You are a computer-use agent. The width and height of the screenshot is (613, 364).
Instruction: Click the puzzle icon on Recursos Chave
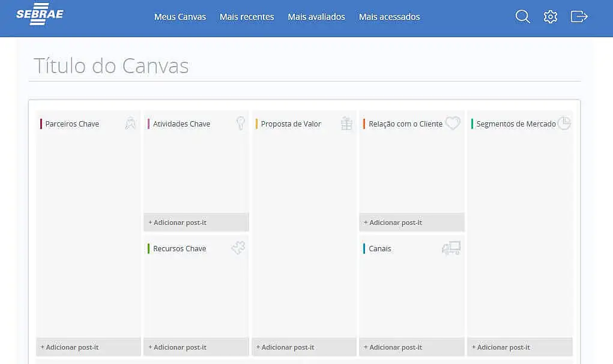(x=238, y=248)
